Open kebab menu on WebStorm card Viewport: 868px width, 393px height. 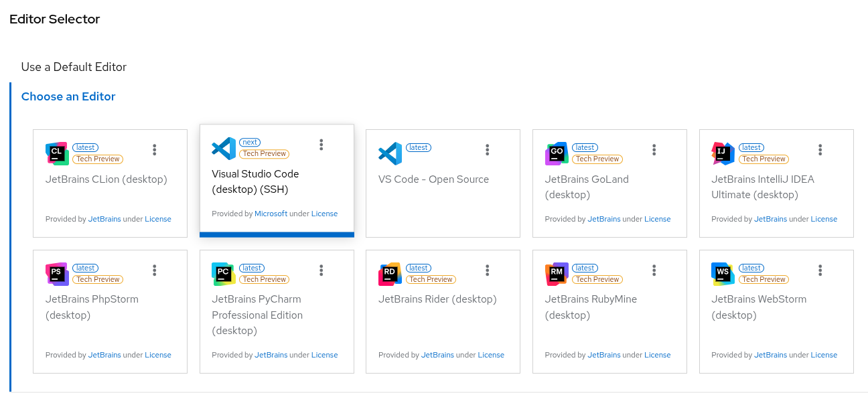click(820, 270)
